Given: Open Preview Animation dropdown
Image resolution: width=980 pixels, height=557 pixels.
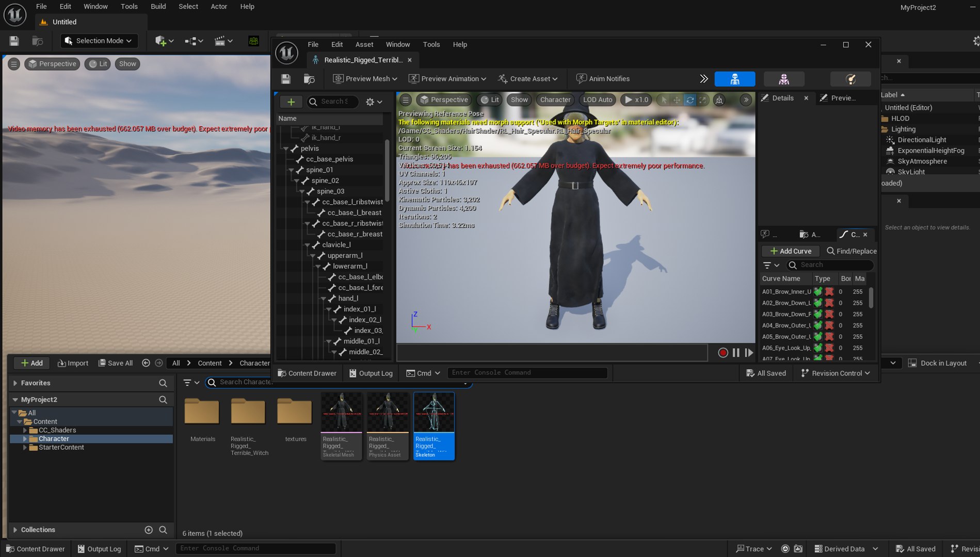Looking at the screenshot, I should 447,79.
